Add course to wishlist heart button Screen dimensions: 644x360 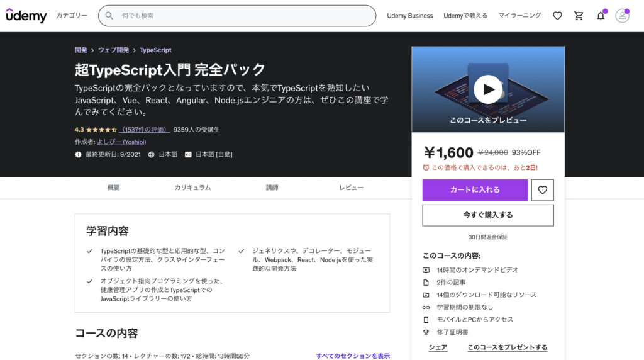[543, 190]
